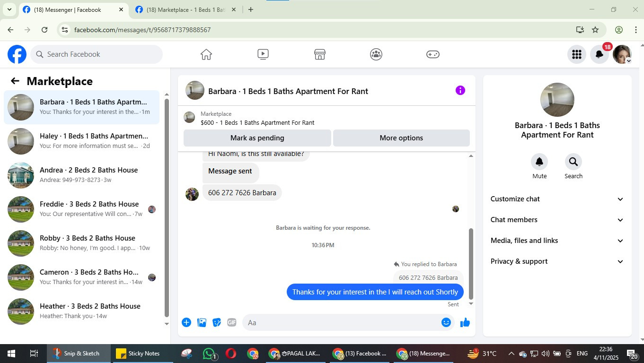Open the Facebook menu grid icon
Viewport: 644px width, 363px height.
tap(576, 54)
